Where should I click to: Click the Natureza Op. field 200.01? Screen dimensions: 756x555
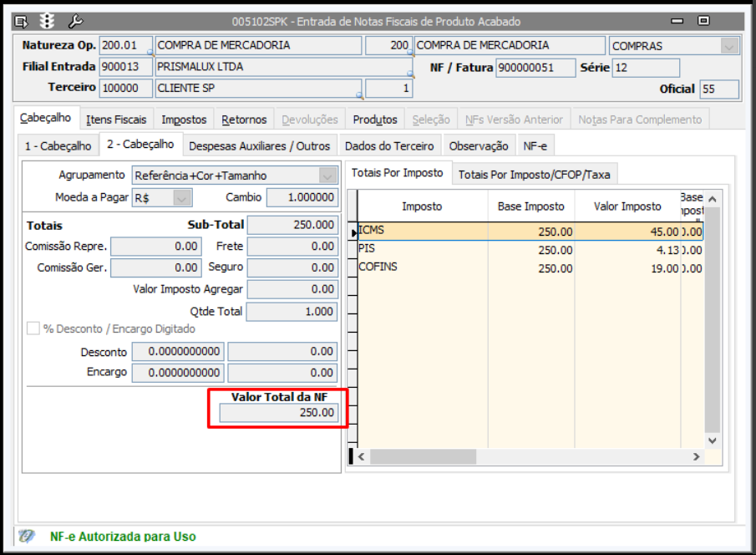(x=126, y=45)
